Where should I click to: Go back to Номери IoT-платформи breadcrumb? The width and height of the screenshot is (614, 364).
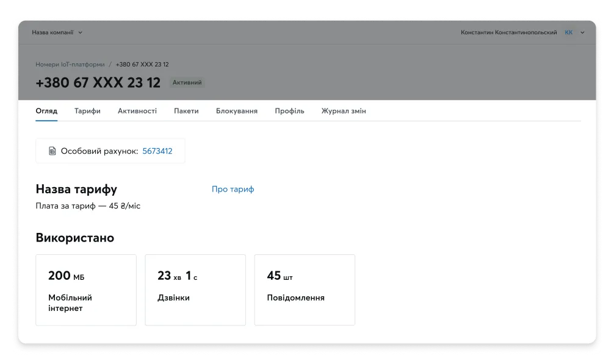(x=70, y=65)
